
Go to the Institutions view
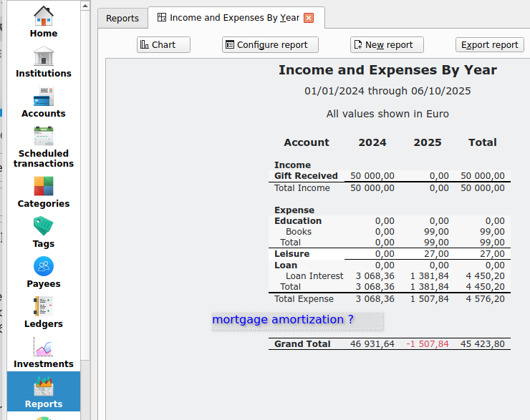click(x=43, y=62)
